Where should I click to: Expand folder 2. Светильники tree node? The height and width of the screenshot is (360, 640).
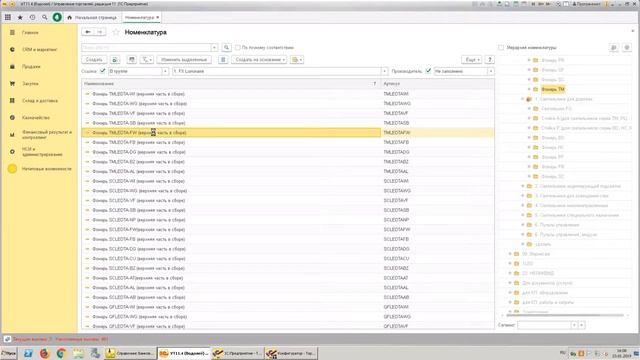point(523,186)
